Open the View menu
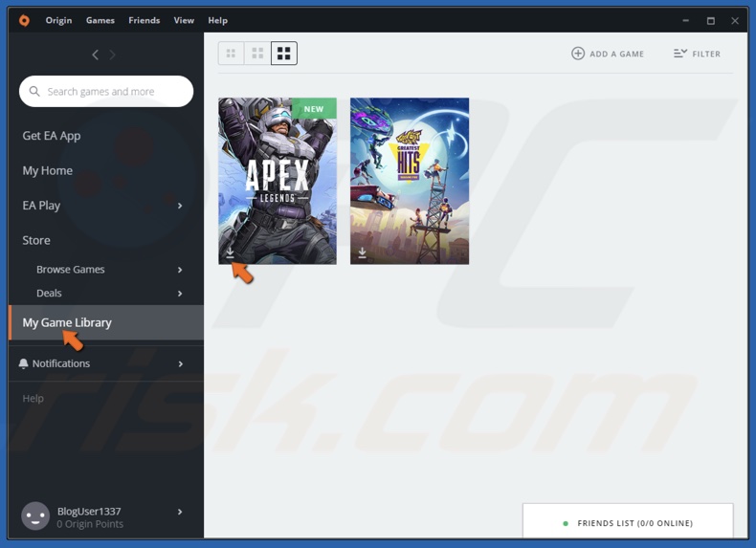The width and height of the screenshot is (756, 548). [x=184, y=20]
